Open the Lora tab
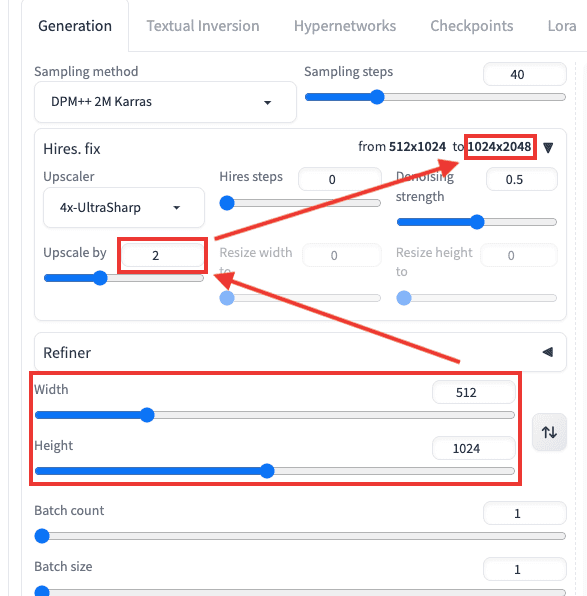This screenshot has height=596, width=587. click(562, 26)
